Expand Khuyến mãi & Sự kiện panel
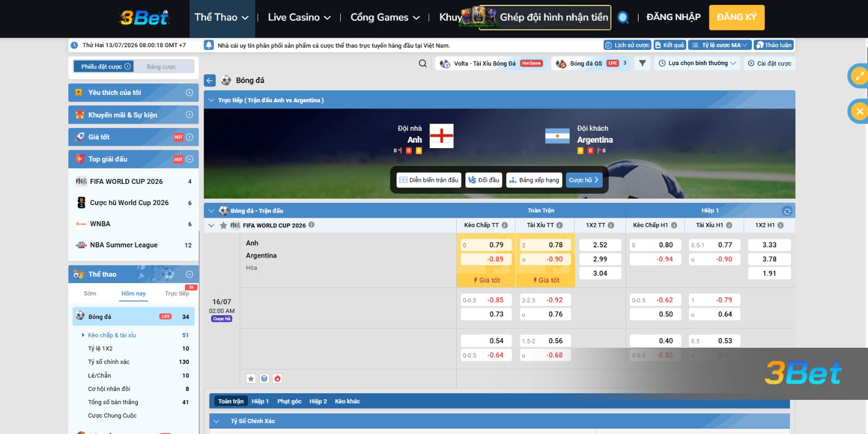 (133, 115)
